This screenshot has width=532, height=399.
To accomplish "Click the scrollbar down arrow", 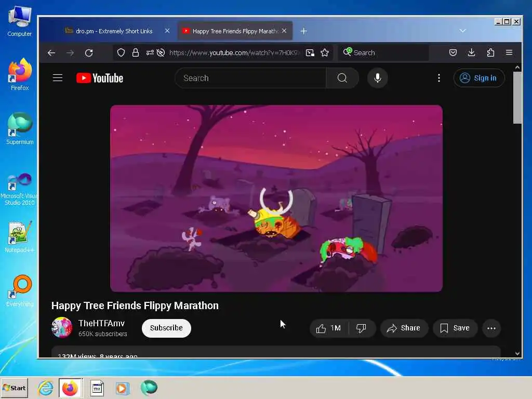I will click(x=517, y=353).
